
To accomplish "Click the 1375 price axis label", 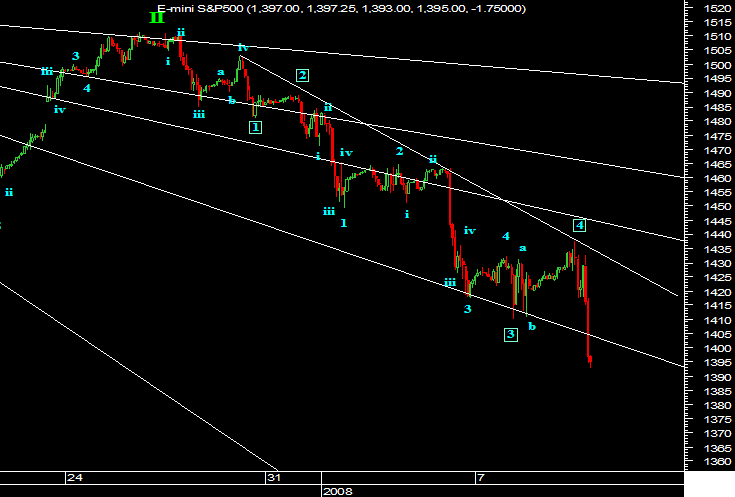I will coord(717,419).
